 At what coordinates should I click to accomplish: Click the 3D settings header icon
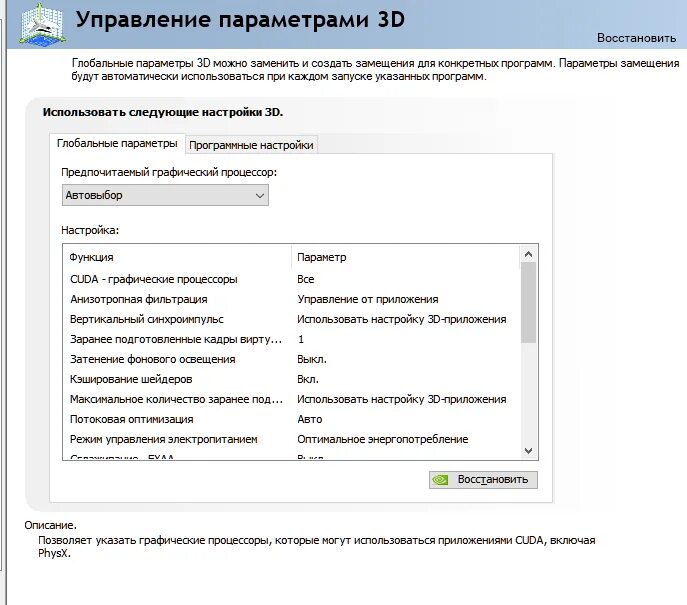click(43, 23)
